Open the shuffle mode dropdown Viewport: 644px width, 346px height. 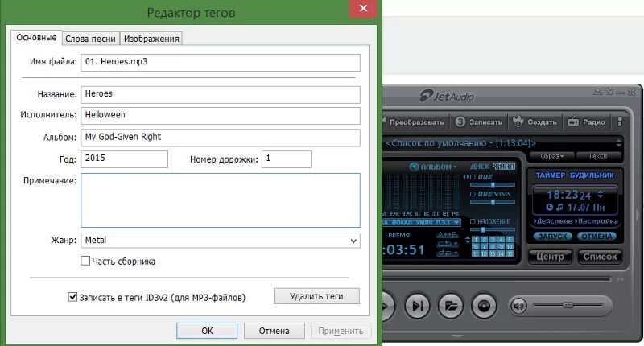click(x=447, y=253)
